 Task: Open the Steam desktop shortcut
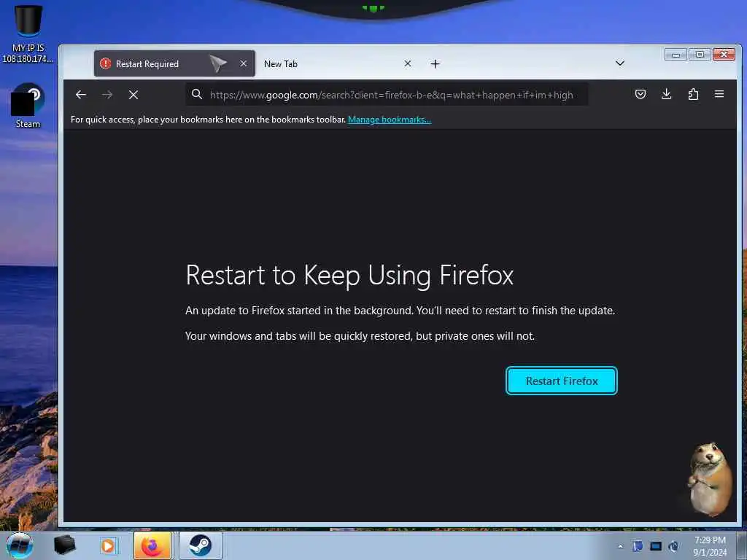point(28,106)
